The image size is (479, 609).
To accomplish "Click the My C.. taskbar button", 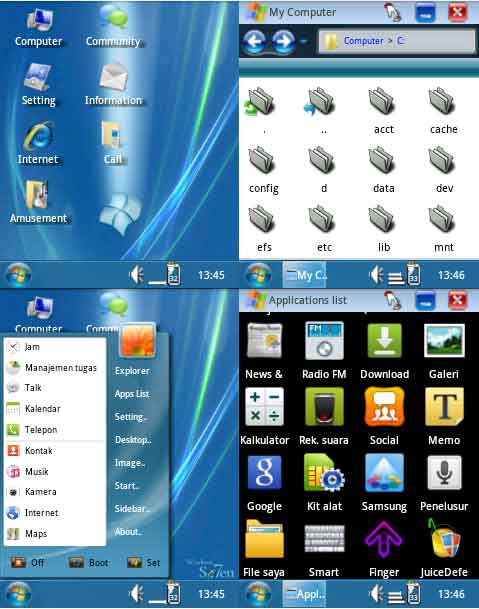I will pos(305,275).
